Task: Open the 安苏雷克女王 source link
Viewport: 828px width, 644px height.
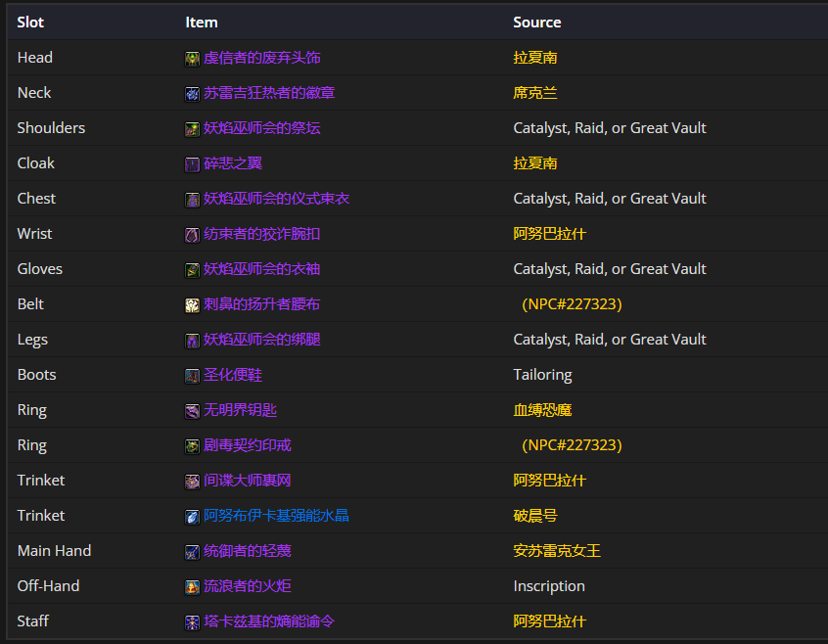Action: pyautogui.click(x=557, y=551)
